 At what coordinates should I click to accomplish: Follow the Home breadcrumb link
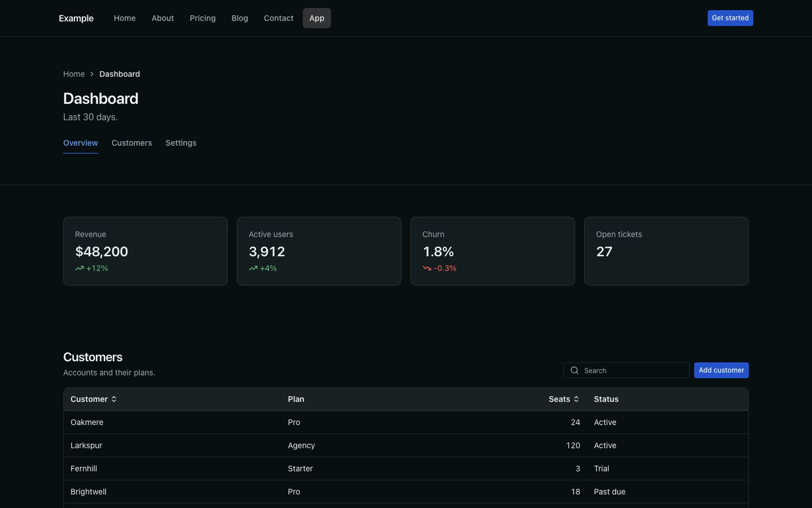[74, 74]
